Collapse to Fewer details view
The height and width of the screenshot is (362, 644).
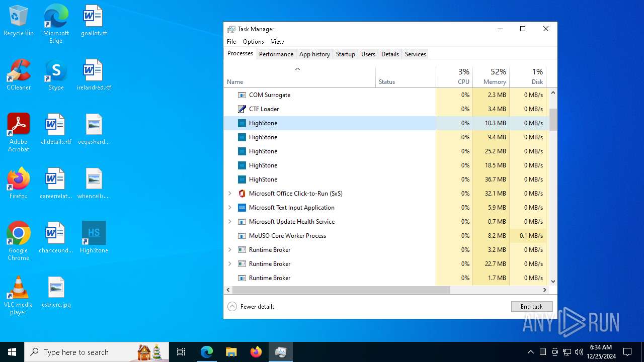[251, 307]
